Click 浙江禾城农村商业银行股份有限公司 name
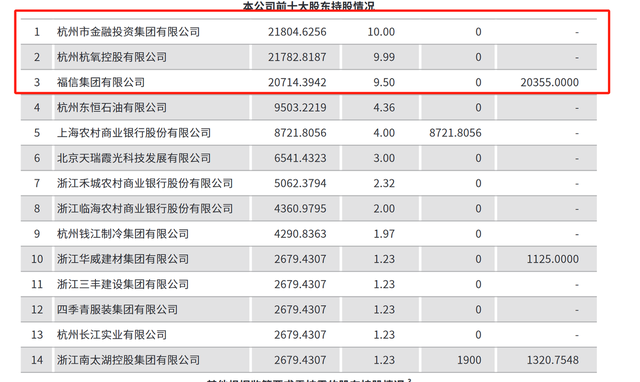The image size is (640, 382). click(x=145, y=184)
